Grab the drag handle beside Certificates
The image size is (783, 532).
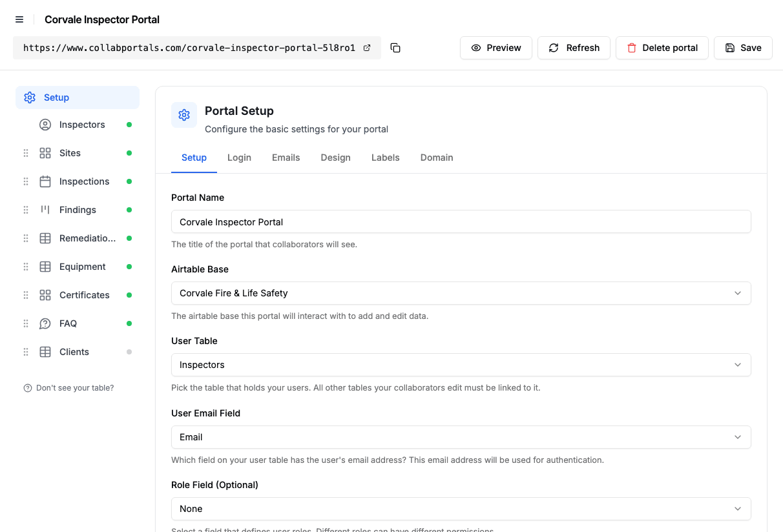[26, 295]
